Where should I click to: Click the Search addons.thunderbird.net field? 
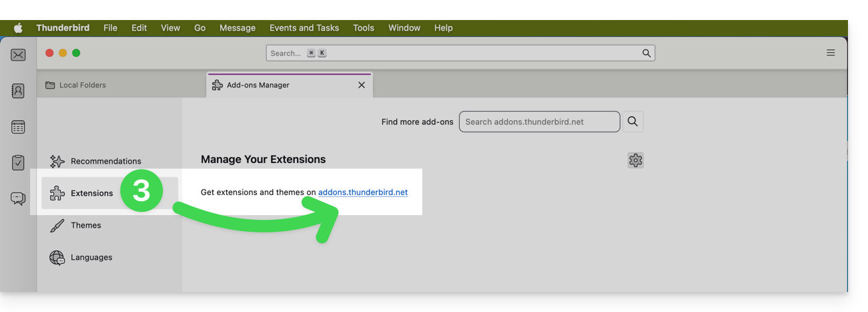coord(539,122)
